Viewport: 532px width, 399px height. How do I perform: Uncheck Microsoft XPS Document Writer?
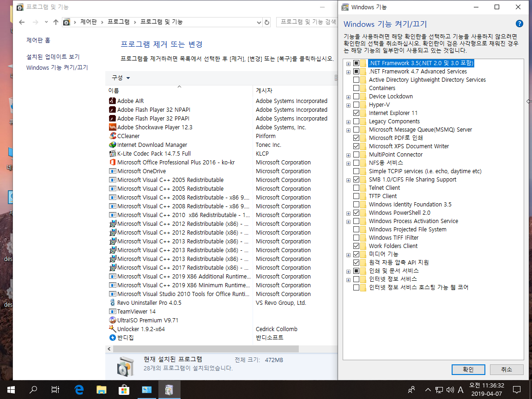(x=356, y=146)
